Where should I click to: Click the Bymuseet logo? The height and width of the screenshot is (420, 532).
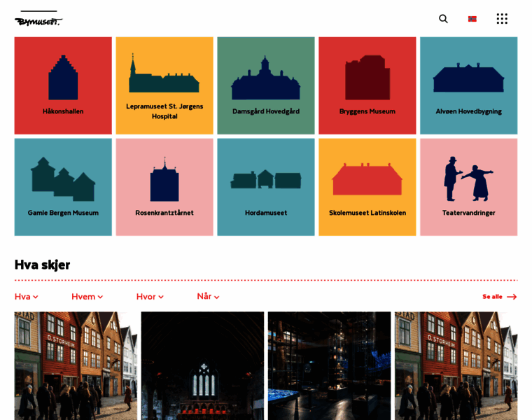click(38, 19)
